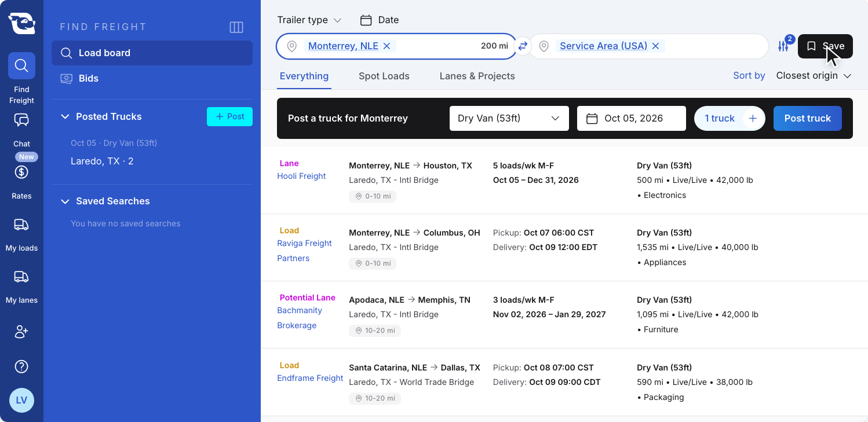Open My lanes truck icon

point(21,277)
